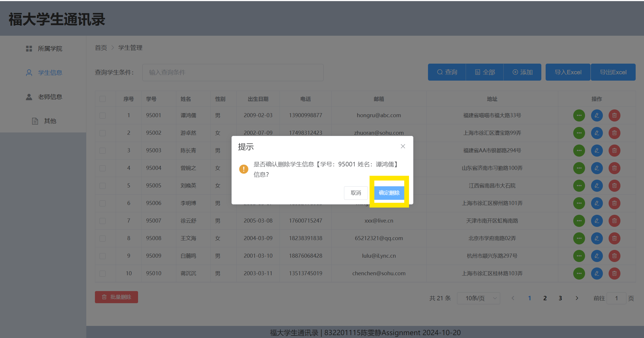Click green details icon for student 95010
The image size is (644, 338).
tap(579, 274)
